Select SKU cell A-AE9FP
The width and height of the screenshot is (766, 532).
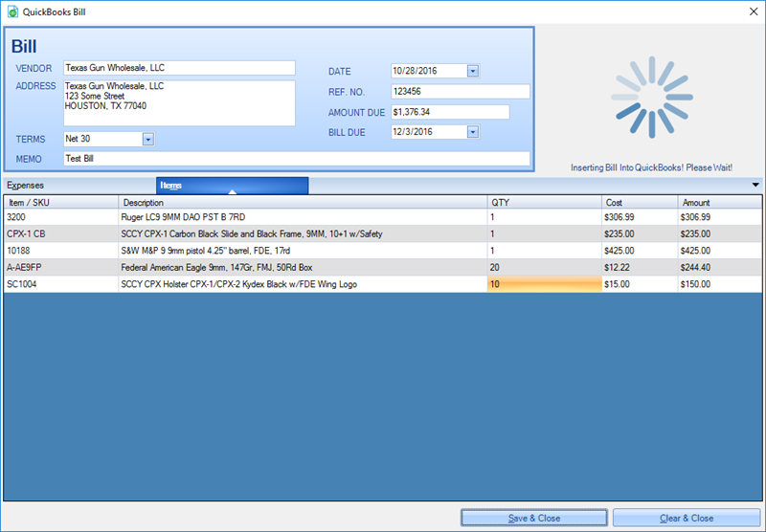pyautogui.click(x=61, y=268)
